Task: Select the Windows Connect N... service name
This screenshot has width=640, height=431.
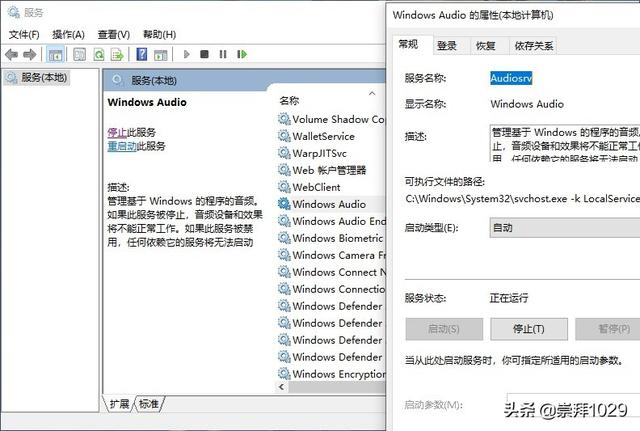Action: pos(339,272)
